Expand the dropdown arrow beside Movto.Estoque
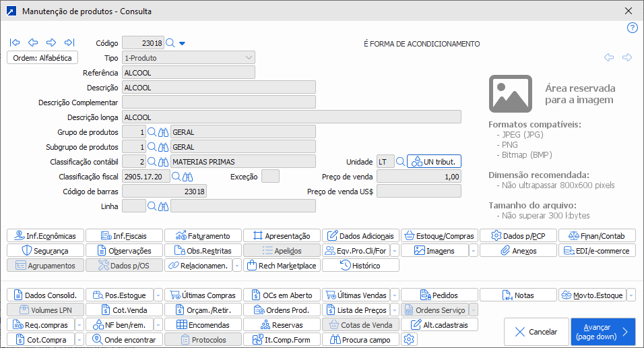Viewport: 644px width, 348px height. (x=631, y=295)
